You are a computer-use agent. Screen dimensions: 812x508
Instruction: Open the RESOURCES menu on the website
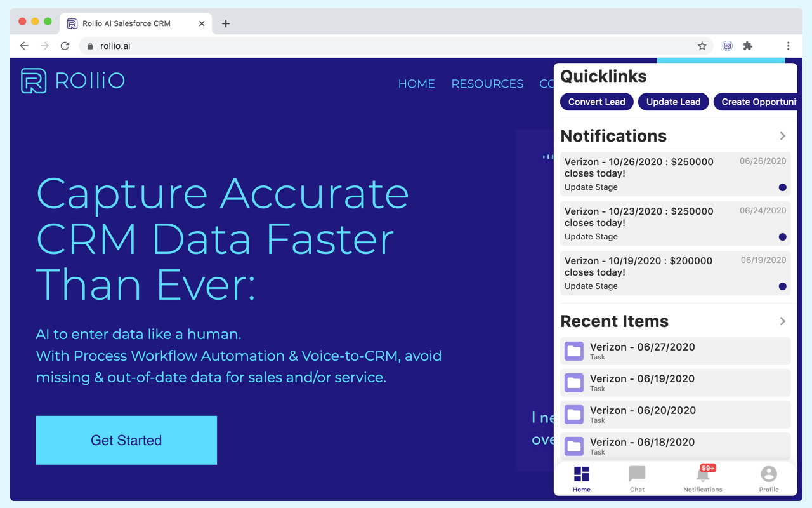pos(487,84)
